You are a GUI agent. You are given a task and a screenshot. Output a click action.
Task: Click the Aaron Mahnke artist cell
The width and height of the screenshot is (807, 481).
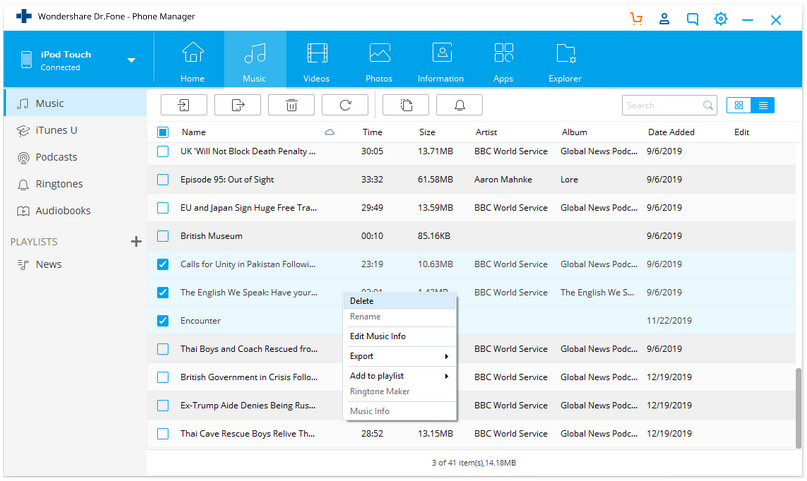point(503,180)
